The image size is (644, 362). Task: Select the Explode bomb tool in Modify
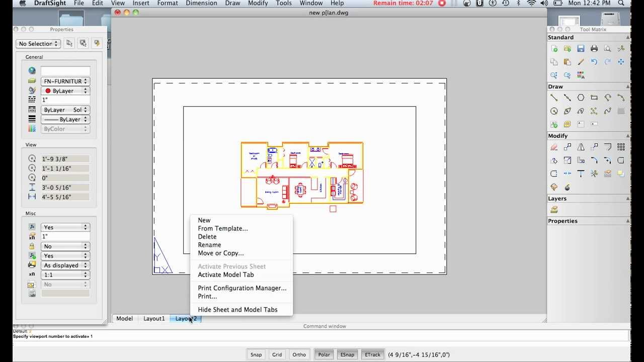tap(568, 187)
